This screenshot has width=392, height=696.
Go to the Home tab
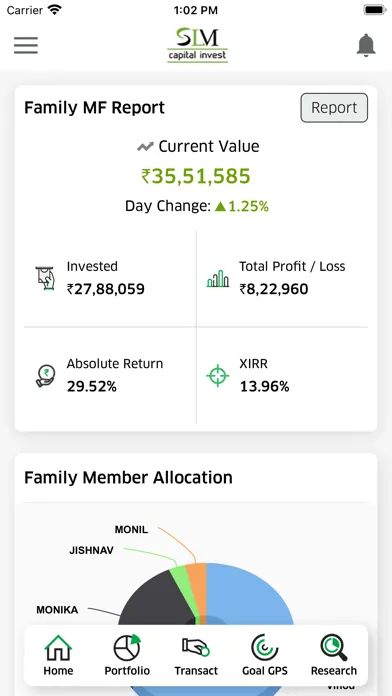click(x=58, y=655)
